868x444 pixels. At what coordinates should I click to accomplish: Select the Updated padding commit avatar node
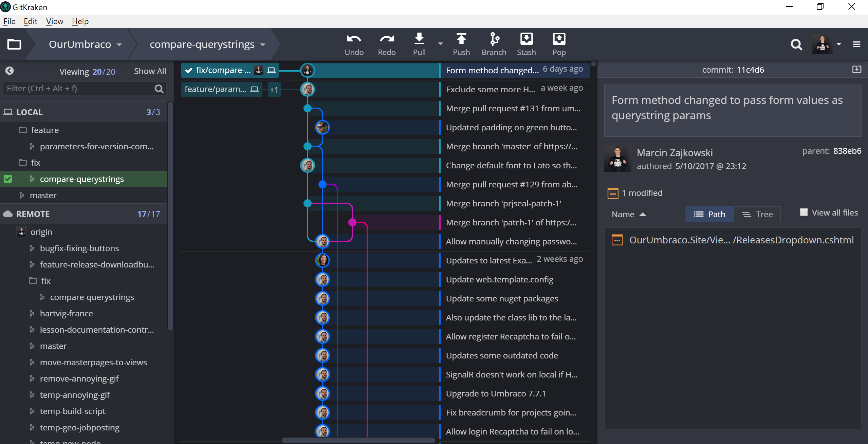pos(322,127)
